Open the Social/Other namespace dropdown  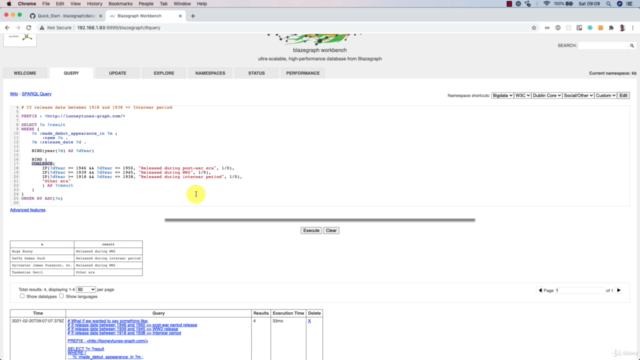click(578, 96)
